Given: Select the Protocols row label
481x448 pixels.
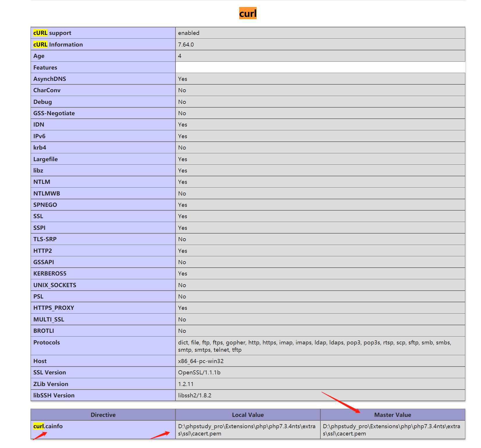Looking at the screenshot, I should click(47, 342).
